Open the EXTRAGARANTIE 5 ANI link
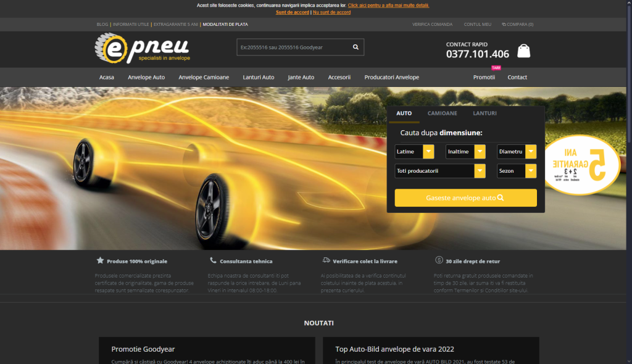Image resolution: width=632 pixels, height=364 pixels. 176,24
